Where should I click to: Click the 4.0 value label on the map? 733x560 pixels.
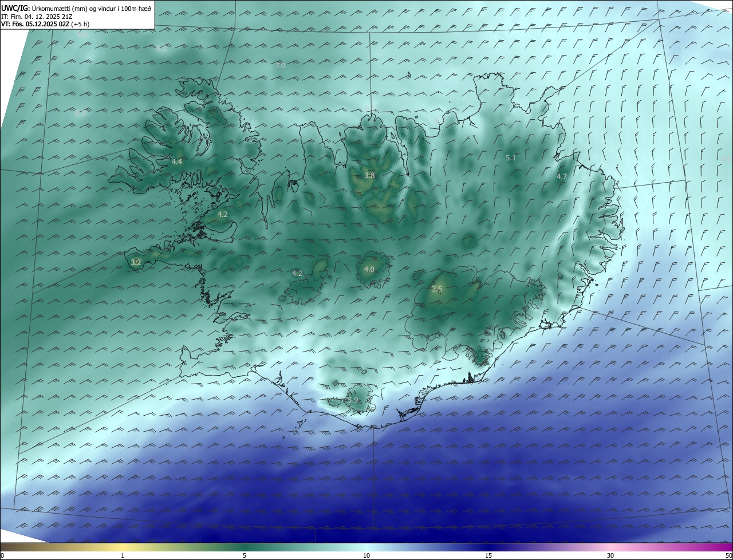click(369, 269)
